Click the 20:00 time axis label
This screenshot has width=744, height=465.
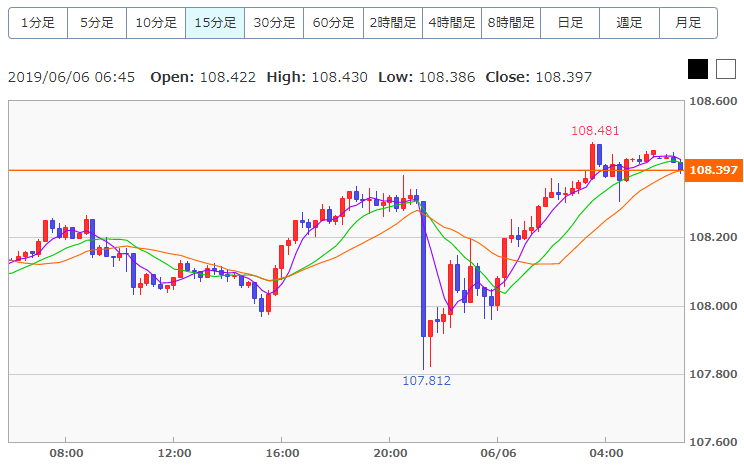390,453
